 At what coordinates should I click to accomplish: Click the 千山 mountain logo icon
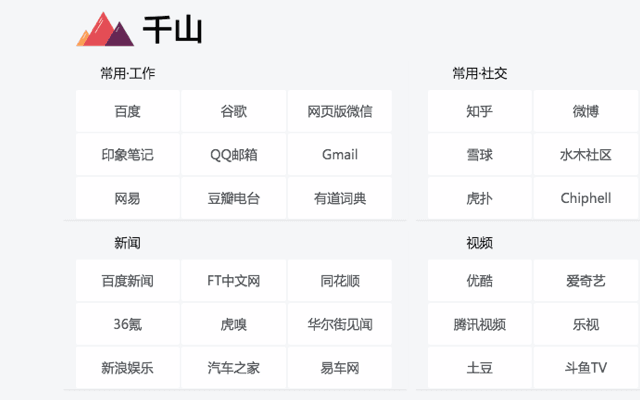pos(105,30)
